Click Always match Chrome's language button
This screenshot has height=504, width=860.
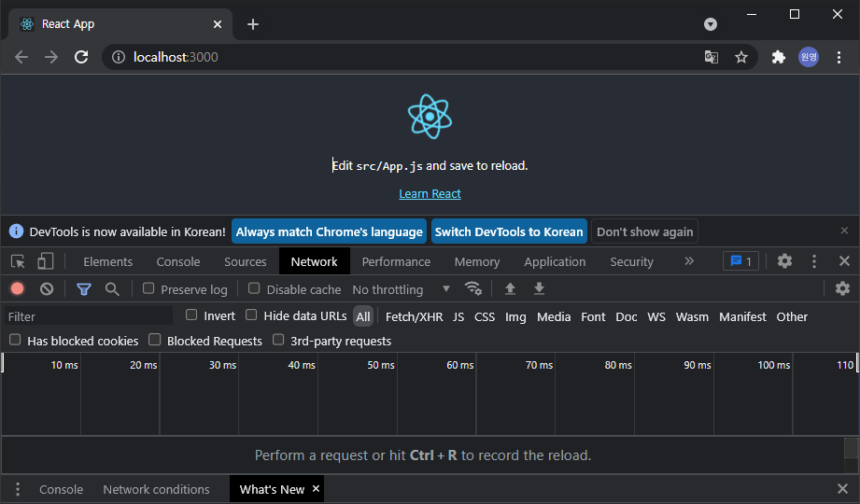[329, 231]
